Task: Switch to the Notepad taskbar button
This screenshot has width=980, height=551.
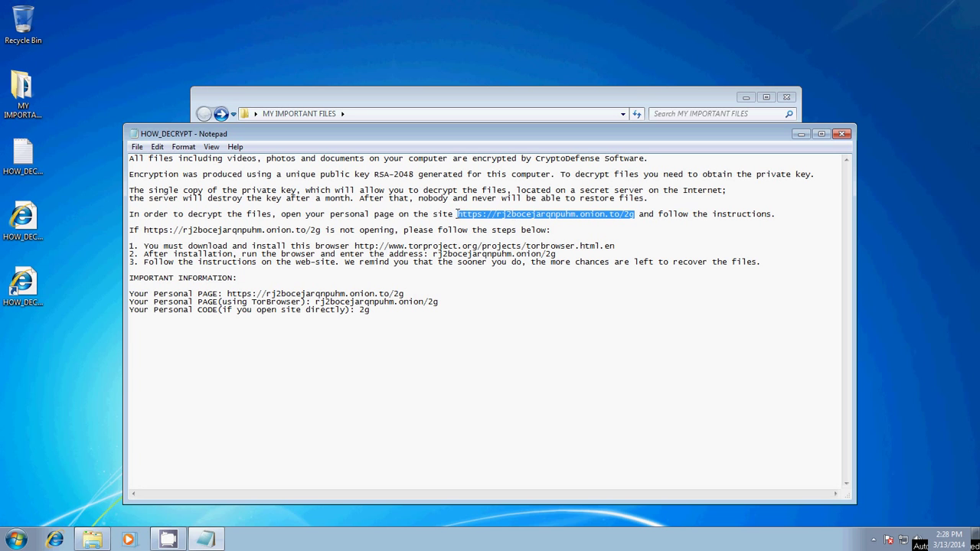Action: pos(205,539)
